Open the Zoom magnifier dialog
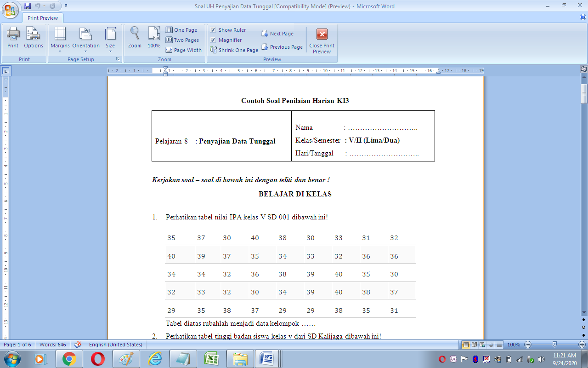 tap(135, 37)
